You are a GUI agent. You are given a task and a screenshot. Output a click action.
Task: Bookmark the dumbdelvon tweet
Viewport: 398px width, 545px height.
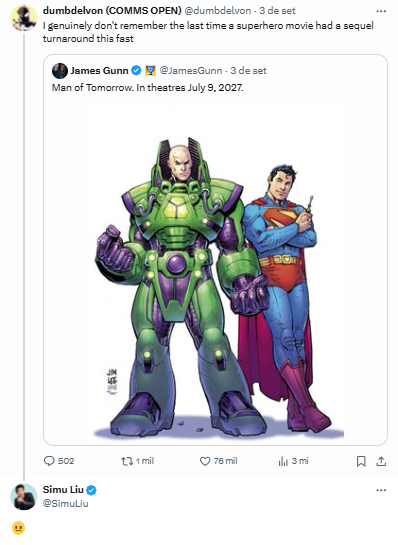pyautogui.click(x=361, y=461)
